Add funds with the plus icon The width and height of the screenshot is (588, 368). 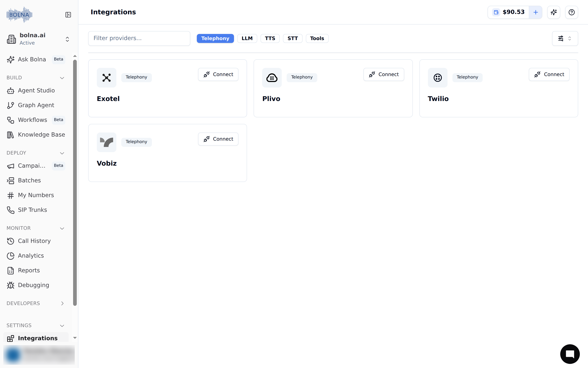[536, 12]
